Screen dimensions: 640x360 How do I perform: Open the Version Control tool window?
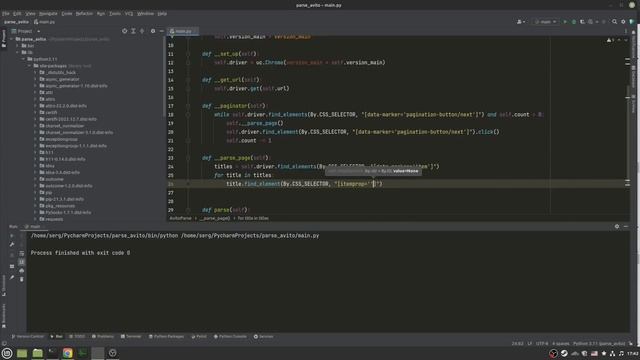tap(27, 337)
